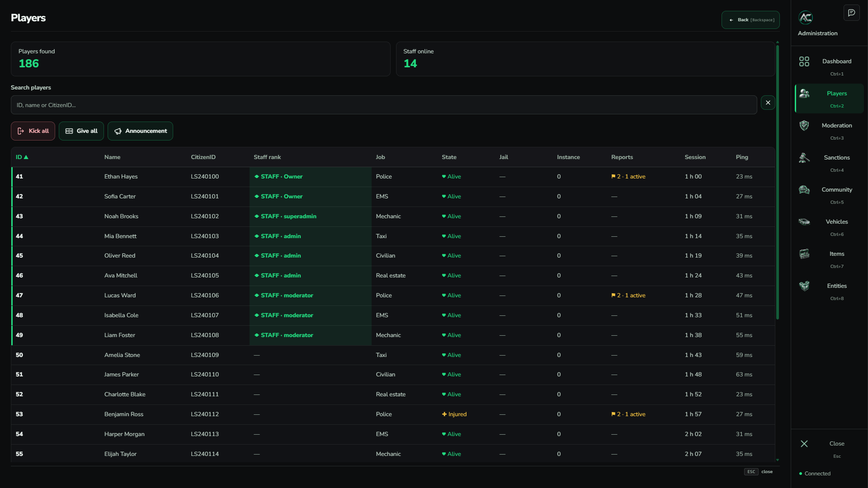Open the Entities icon in sidebar
Screen dimensions: 868x488
pos(804,286)
